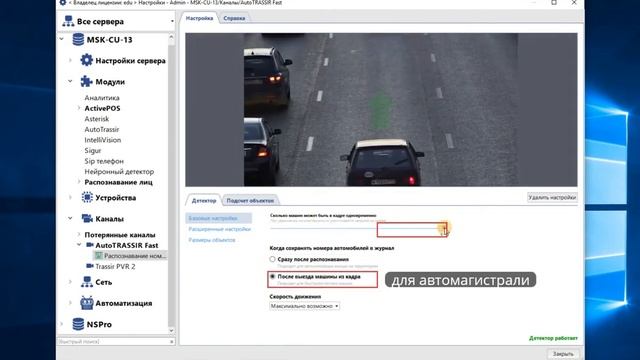
Task: Open the Скорость движения dropdown
Action: [x=304, y=306]
